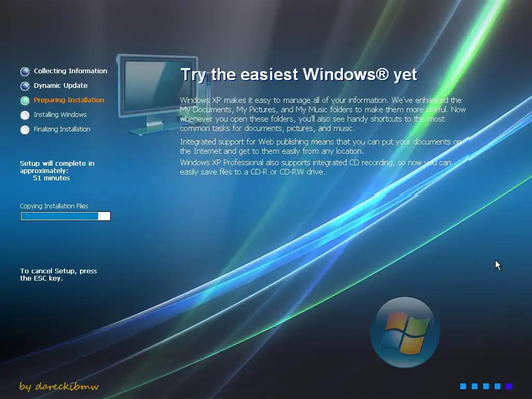
Task: Click the "Installing Windows" step label
Action: (60, 115)
